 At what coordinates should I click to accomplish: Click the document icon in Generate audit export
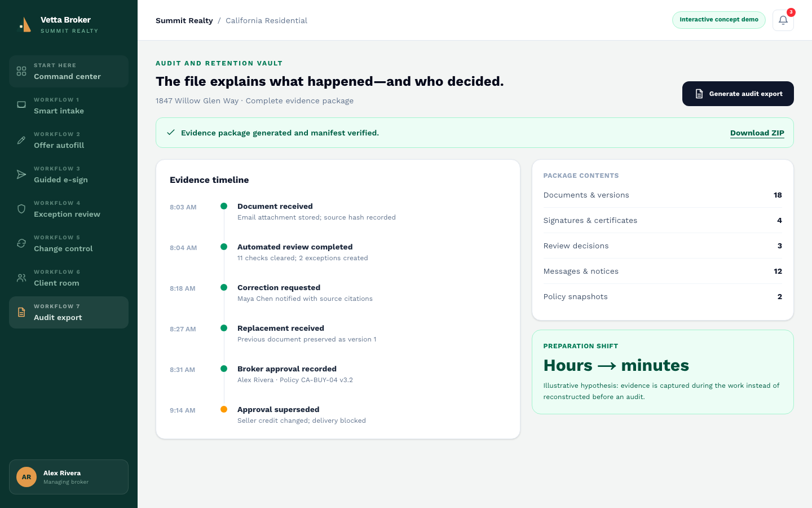click(x=699, y=94)
